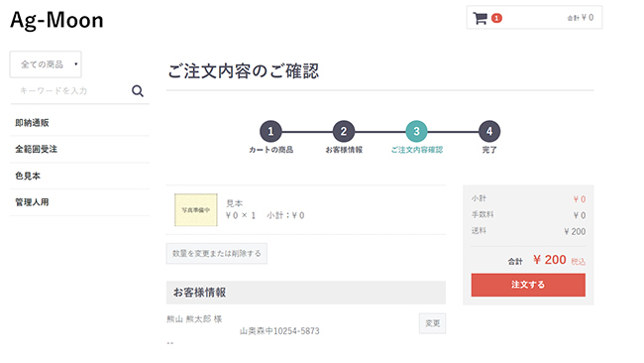The width and height of the screenshot is (644, 363).
Task: Click the 写真準備中 product thumbnail
Action: click(196, 210)
